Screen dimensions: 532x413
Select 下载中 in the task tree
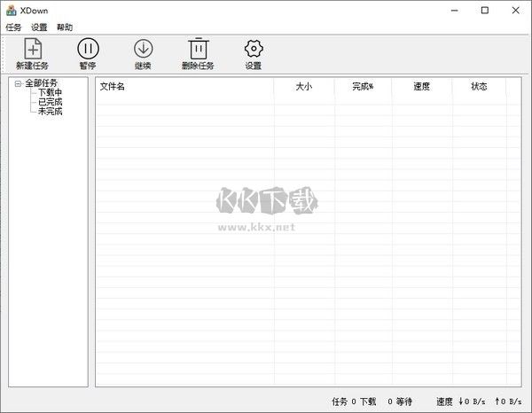point(50,93)
